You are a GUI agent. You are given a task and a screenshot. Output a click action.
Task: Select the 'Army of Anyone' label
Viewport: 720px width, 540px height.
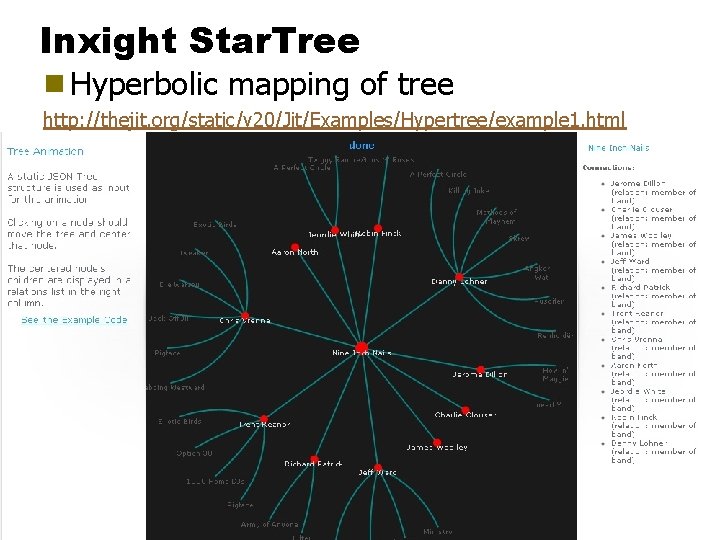coord(270,524)
